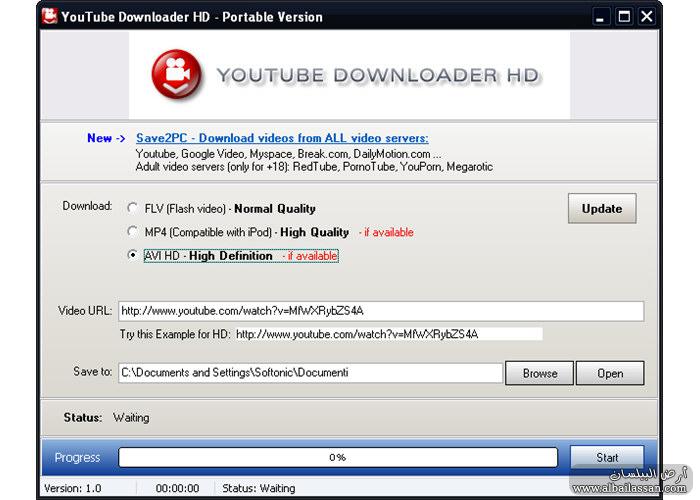Click the Update button

point(602,208)
